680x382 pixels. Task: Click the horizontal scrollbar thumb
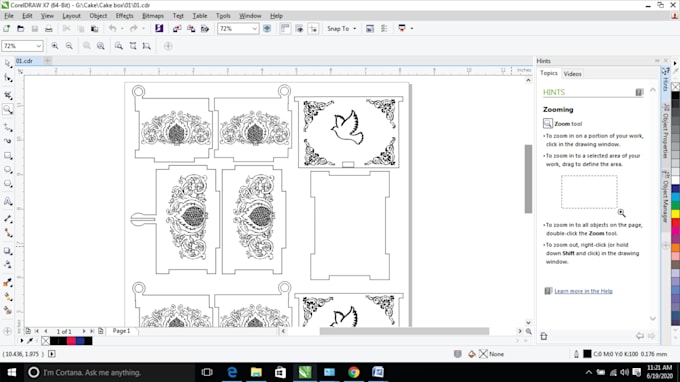(404, 331)
